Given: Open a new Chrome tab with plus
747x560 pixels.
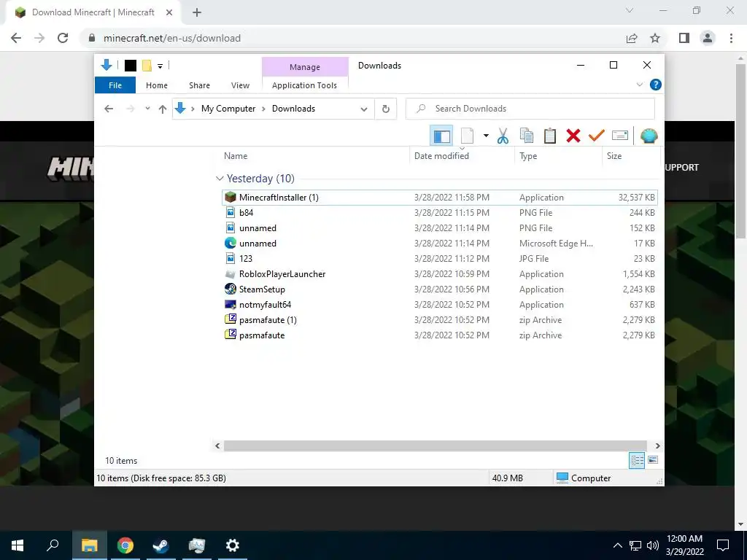Looking at the screenshot, I should pyautogui.click(x=197, y=13).
